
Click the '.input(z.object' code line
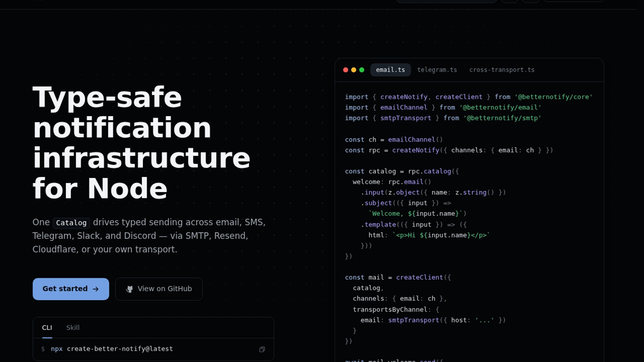pyautogui.click(x=433, y=192)
